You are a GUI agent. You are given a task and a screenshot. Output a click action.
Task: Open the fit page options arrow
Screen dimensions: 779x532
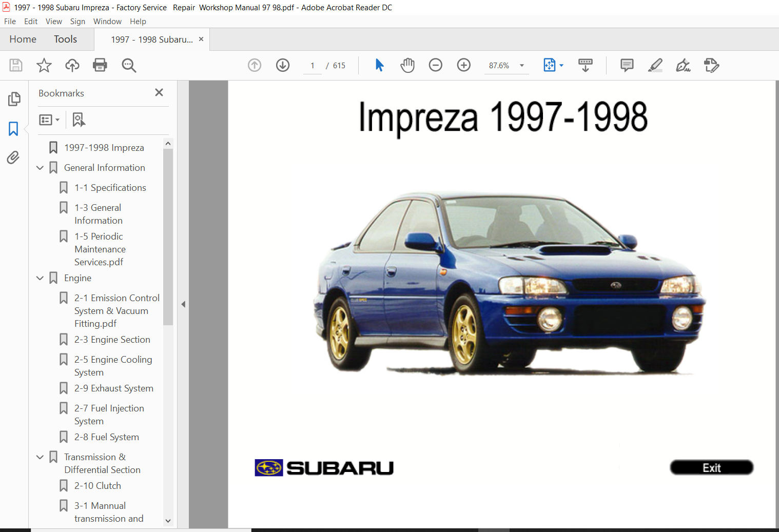pos(561,65)
